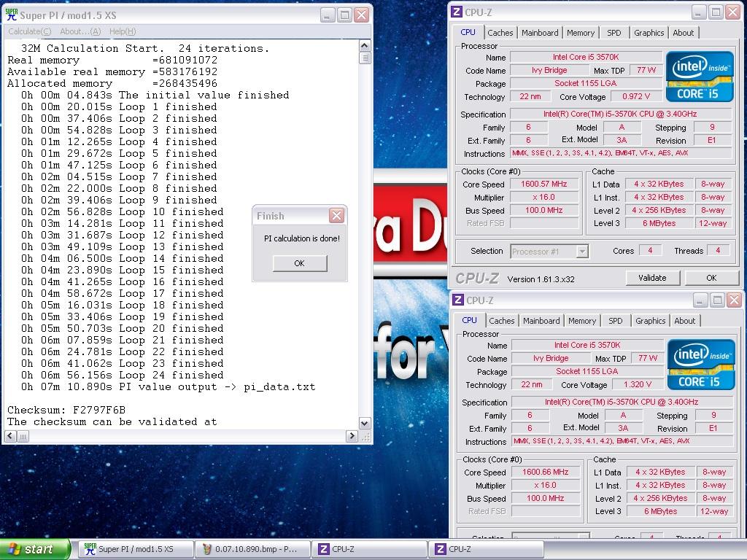Click Super PI horizontal scrollbar right arrow
This screenshot has height=560, width=747.
(x=351, y=436)
